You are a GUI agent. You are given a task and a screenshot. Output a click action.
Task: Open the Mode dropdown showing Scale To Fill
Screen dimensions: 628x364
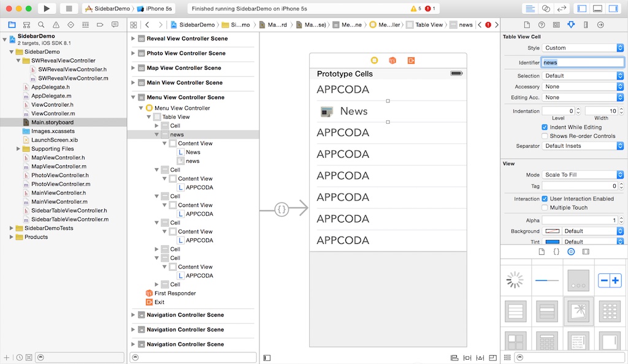pos(583,174)
